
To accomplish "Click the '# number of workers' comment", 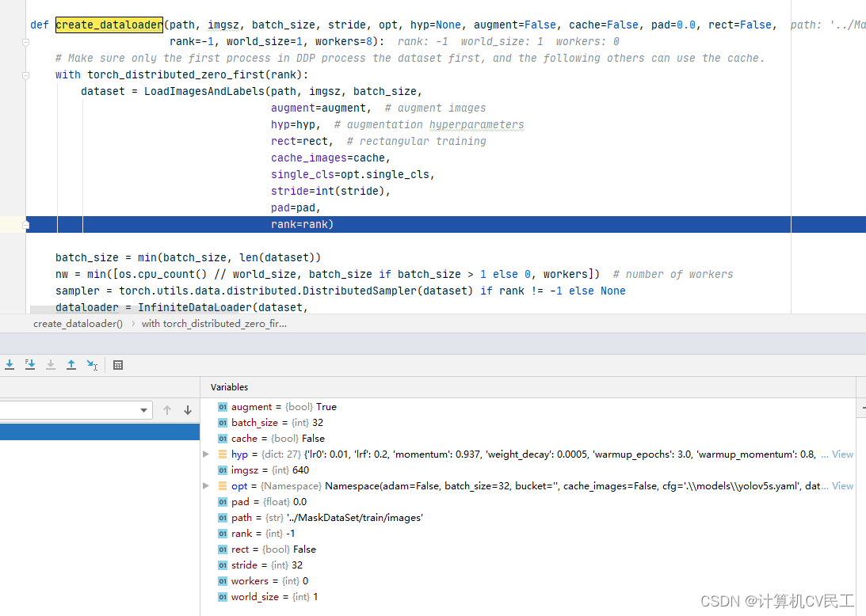I will point(673,274).
